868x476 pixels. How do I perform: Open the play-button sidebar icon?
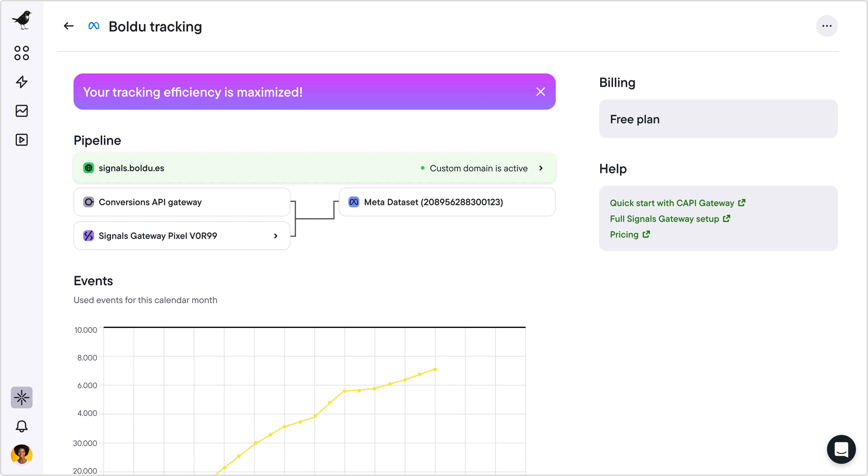point(22,140)
